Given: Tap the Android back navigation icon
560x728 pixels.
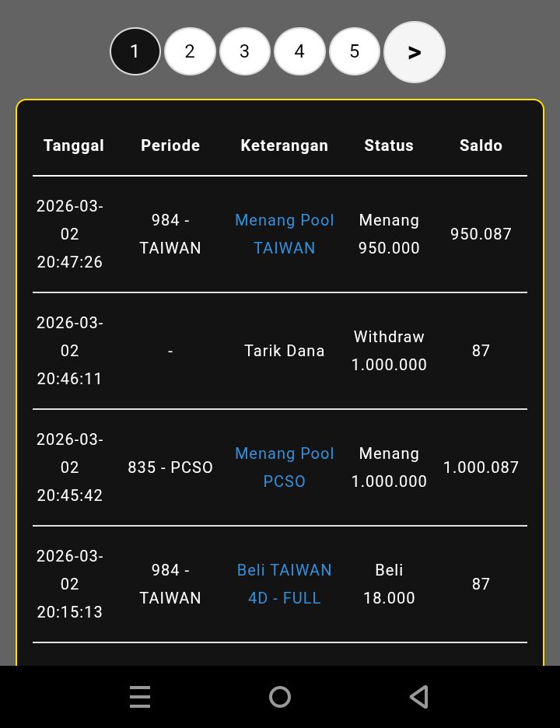Looking at the screenshot, I should pyautogui.click(x=419, y=697).
